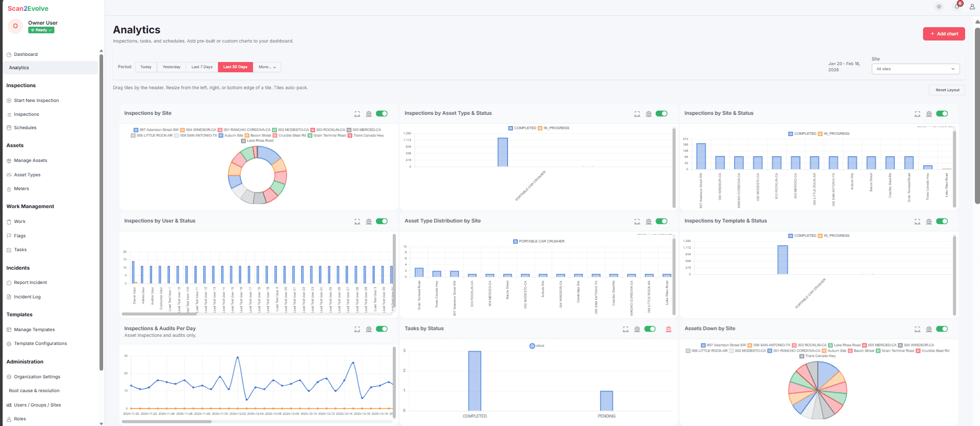Open Template Configurations in sidebar
This screenshot has height=426, width=980.
40,343
